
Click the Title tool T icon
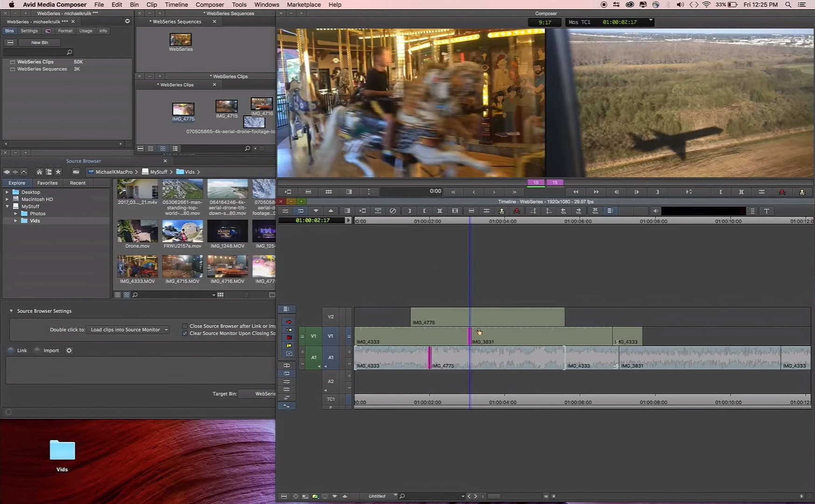click(766, 211)
